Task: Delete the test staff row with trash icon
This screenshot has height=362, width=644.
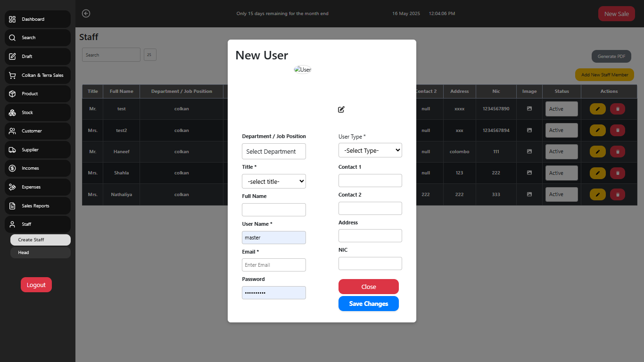Action: (x=618, y=109)
